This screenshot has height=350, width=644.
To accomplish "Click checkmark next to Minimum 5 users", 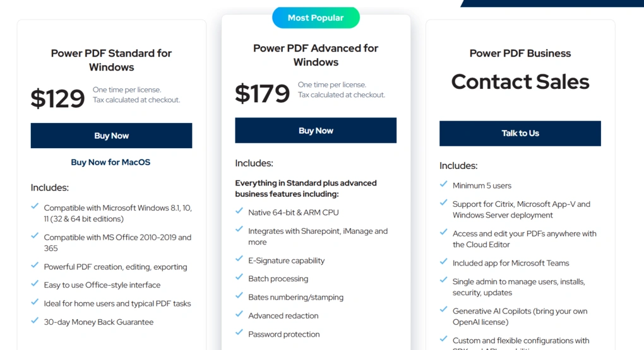I will tap(444, 185).
